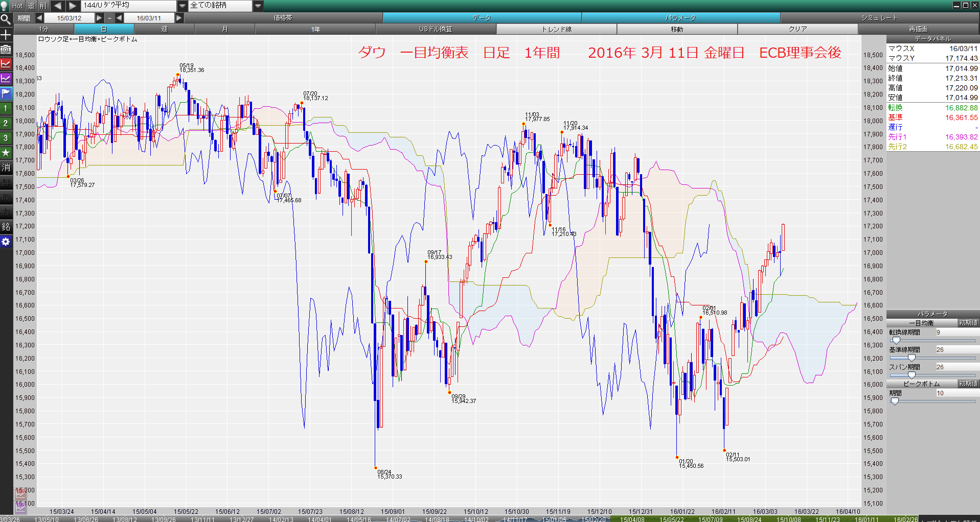
Task: Open the シミュレート menu
Action: [879, 18]
